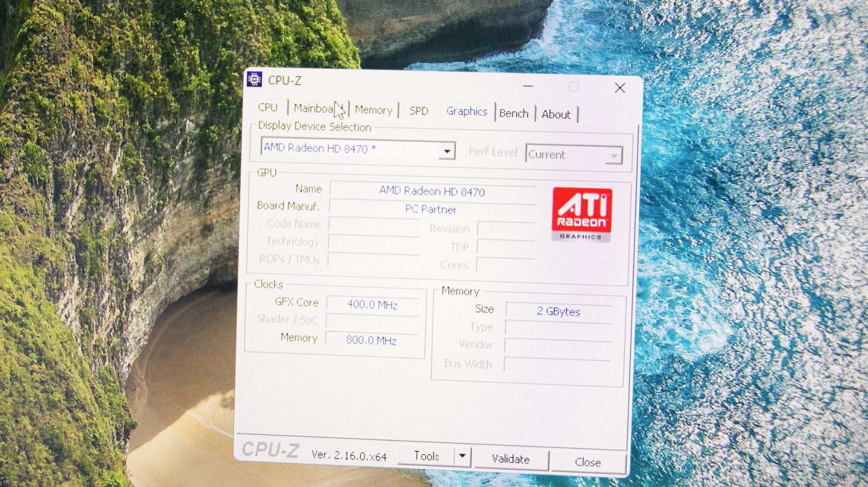Viewport: 868px width, 487px height.
Task: Click the Memory clock value 800.0 MHz
Action: click(x=372, y=340)
